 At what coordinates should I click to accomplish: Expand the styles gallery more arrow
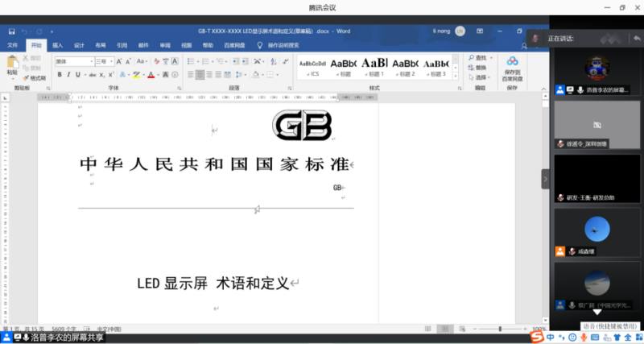[x=455, y=76]
